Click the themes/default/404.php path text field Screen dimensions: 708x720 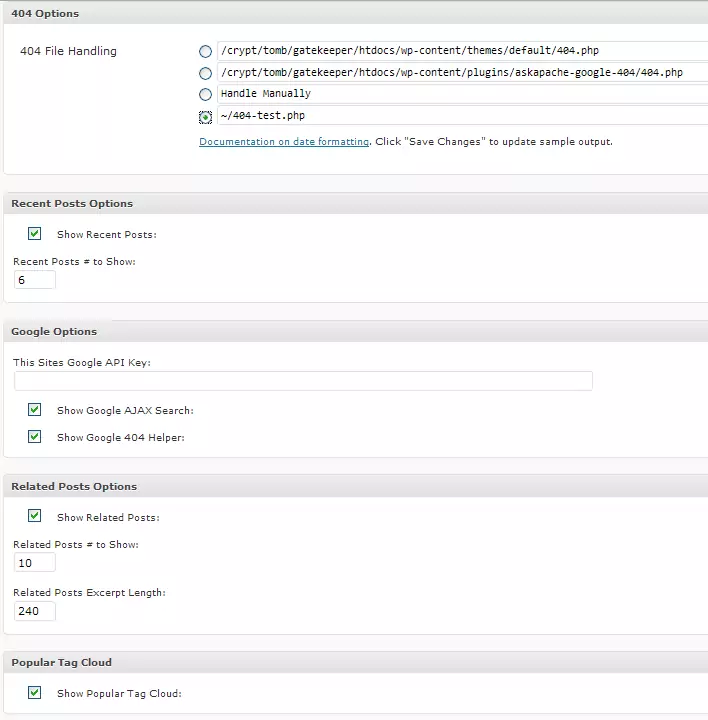pyautogui.click(x=460, y=50)
